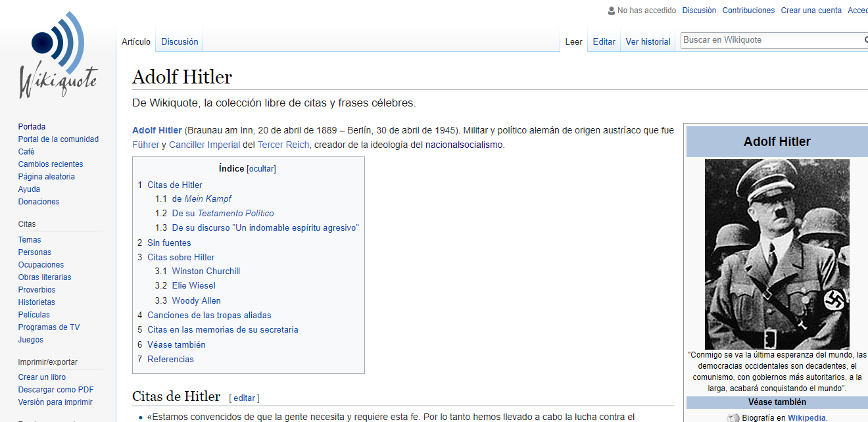The height and width of the screenshot is (422, 868).
Task: Open Versión para imprimir
Action: (55, 402)
